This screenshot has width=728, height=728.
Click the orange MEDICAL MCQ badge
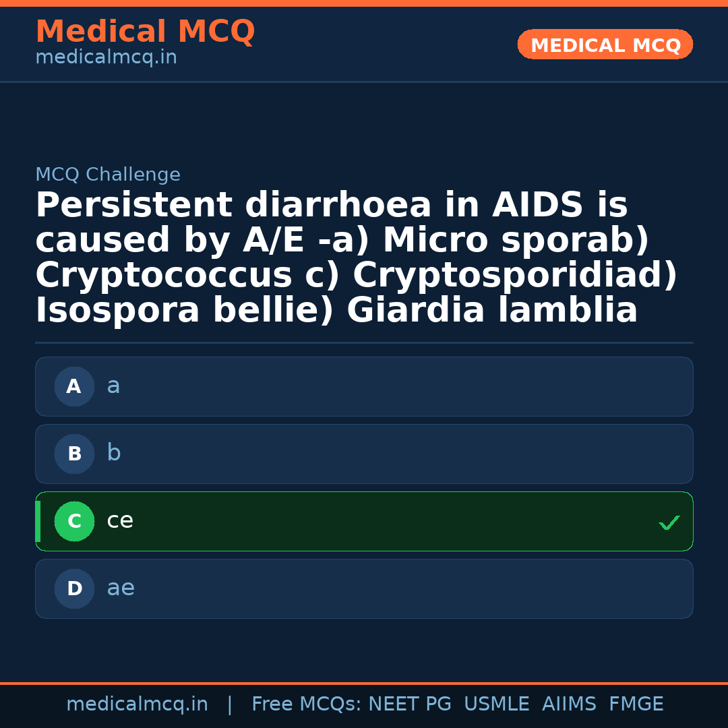click(605, 44)
